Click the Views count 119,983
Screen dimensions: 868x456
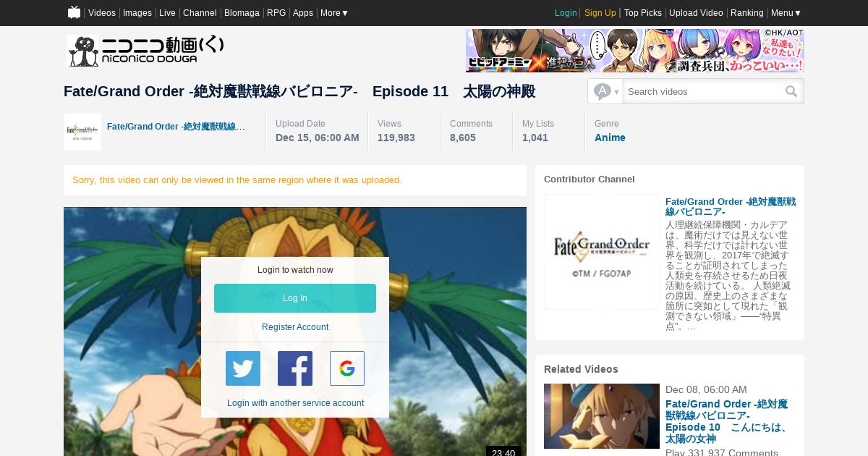[x=396, y=138]
